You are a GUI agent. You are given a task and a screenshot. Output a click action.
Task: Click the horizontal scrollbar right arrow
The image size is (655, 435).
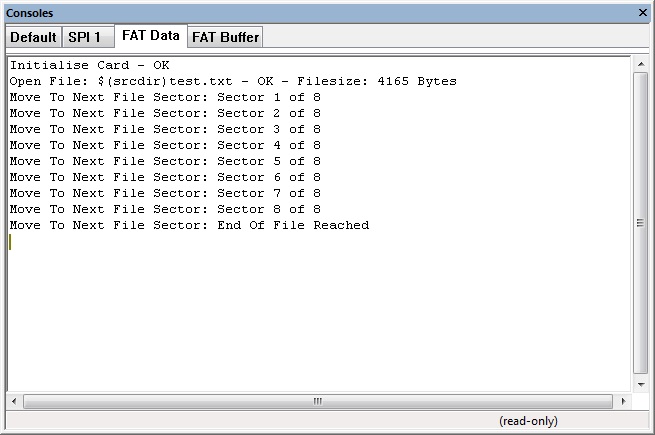tap(625, 401)
